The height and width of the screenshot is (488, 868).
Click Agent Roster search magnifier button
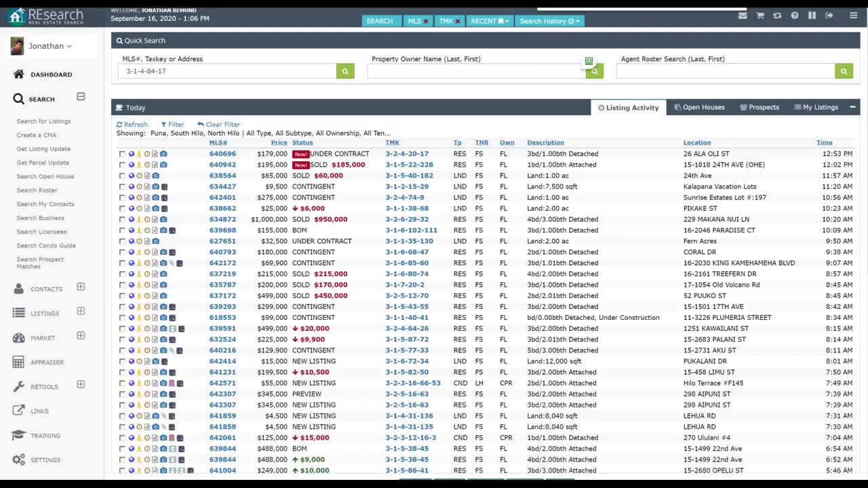[x=844, y=71]
